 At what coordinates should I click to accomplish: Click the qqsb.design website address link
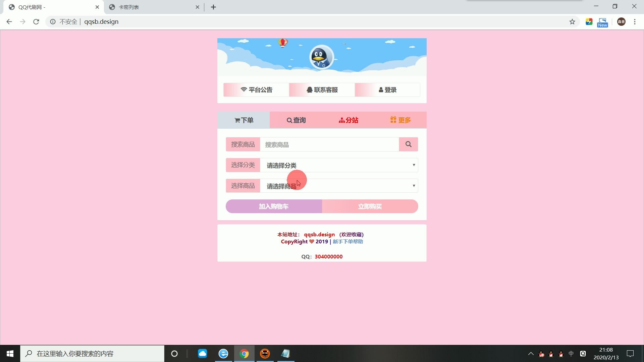(x=320, y=234)
